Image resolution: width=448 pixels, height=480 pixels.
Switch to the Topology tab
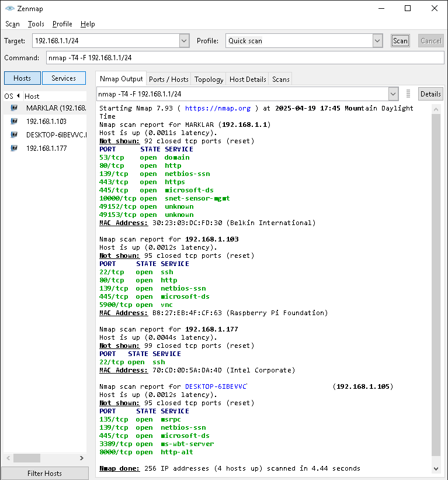(x=209, y=80)
